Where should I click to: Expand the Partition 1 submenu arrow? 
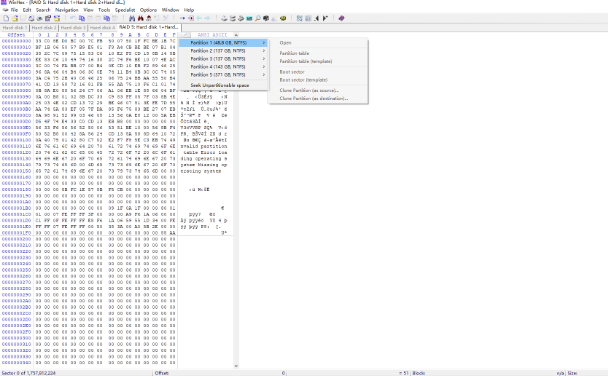coord(264,43)
